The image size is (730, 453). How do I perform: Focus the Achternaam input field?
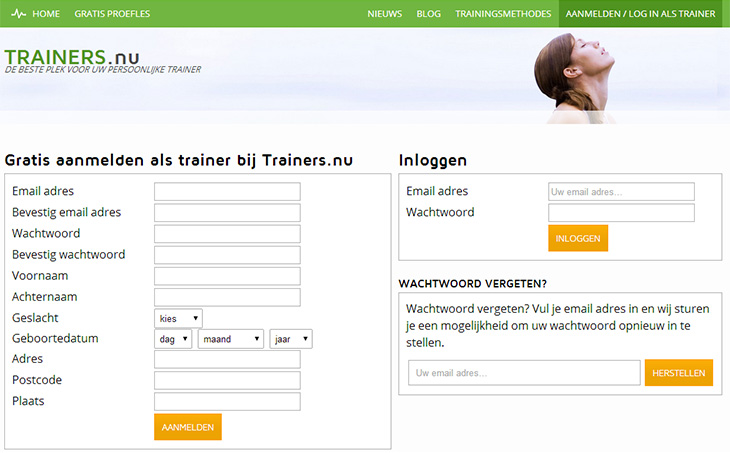point(227,297)
